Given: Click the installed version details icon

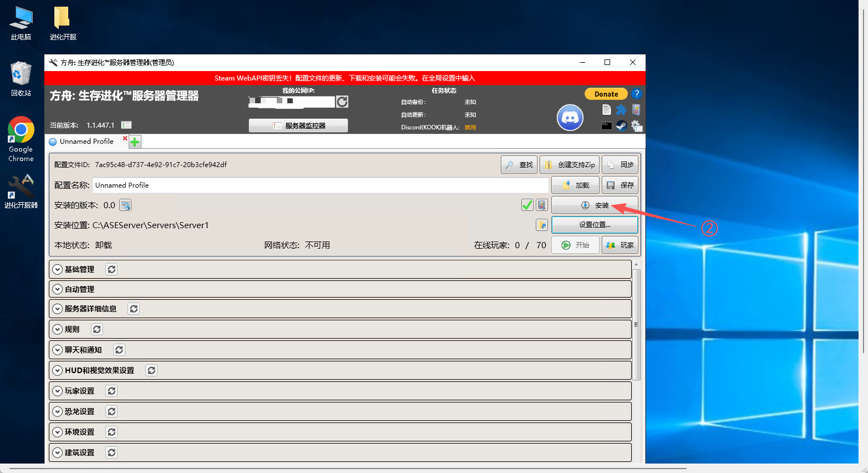Looking at the screenshot, I should (126, 205).
